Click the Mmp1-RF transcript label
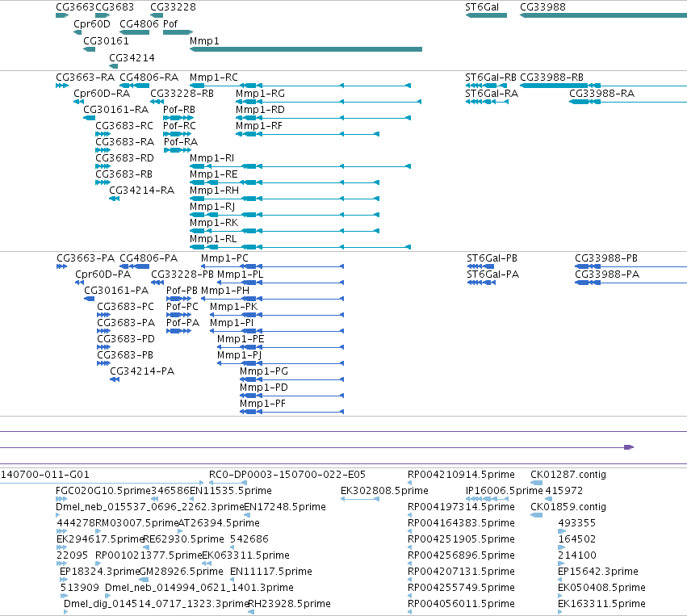Viewport: 687px width, 616px height. [259, 126]
